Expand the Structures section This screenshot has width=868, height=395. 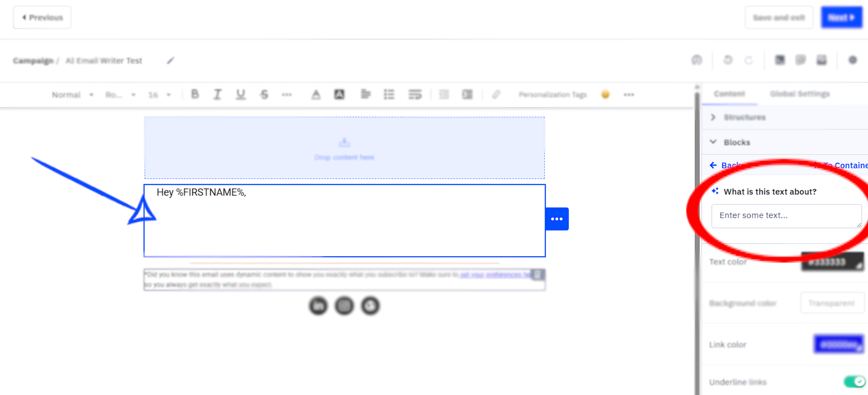tap(744, 117)
